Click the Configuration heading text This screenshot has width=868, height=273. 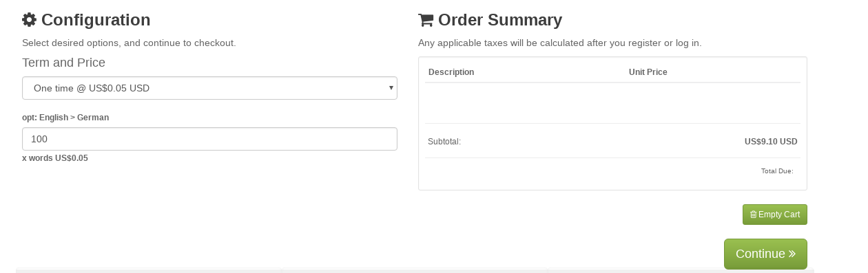coord(96,20)
